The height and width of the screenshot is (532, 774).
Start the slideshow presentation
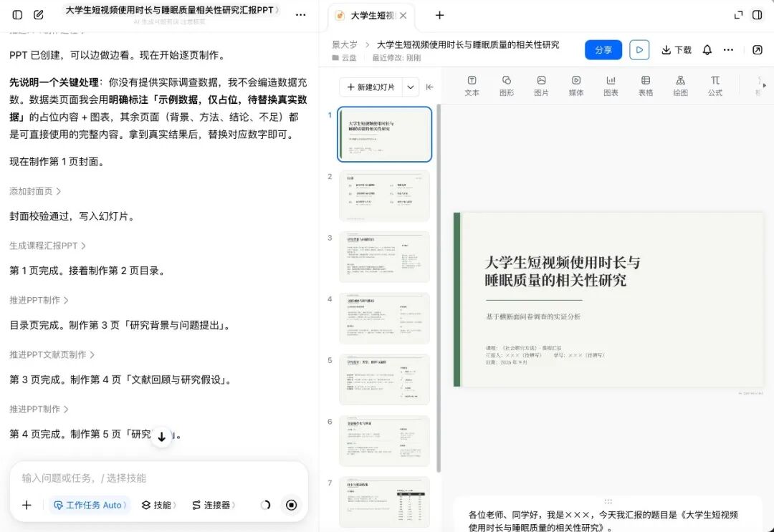tap(639, 50)
